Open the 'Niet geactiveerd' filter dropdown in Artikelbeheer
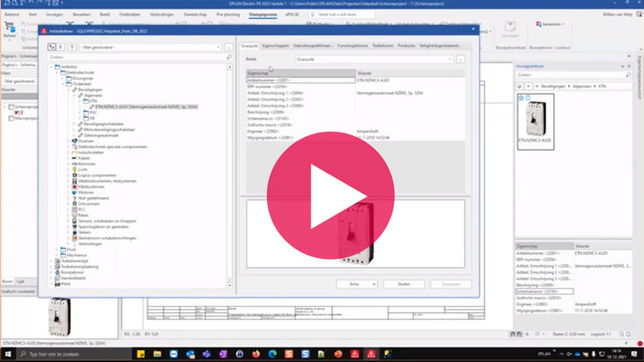Screen dimensions: 644x362 [x=150, y=47]
